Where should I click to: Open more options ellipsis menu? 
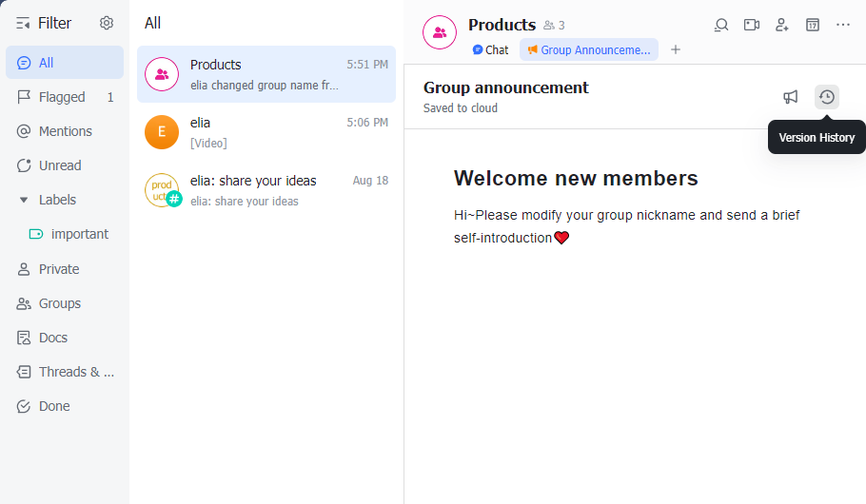coord(843,25)
